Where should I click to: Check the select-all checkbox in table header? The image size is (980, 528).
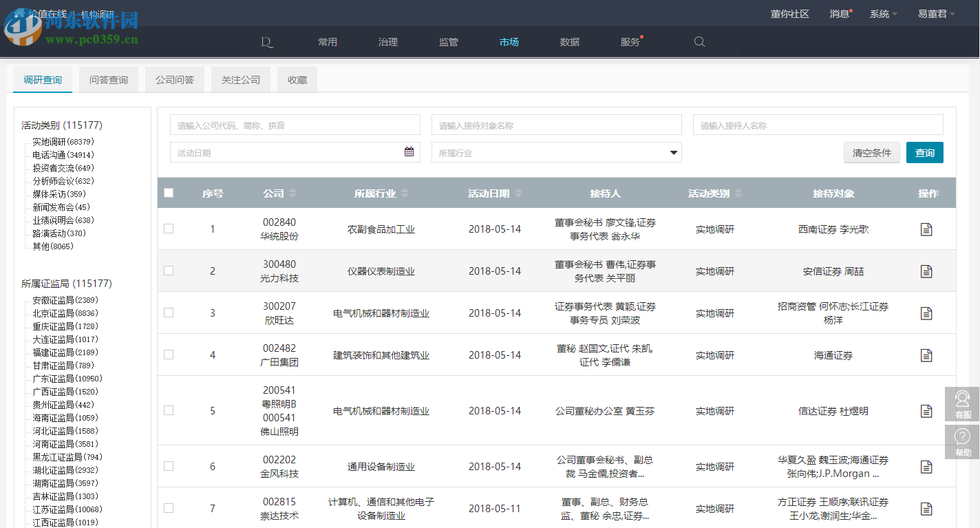point(169,193)
